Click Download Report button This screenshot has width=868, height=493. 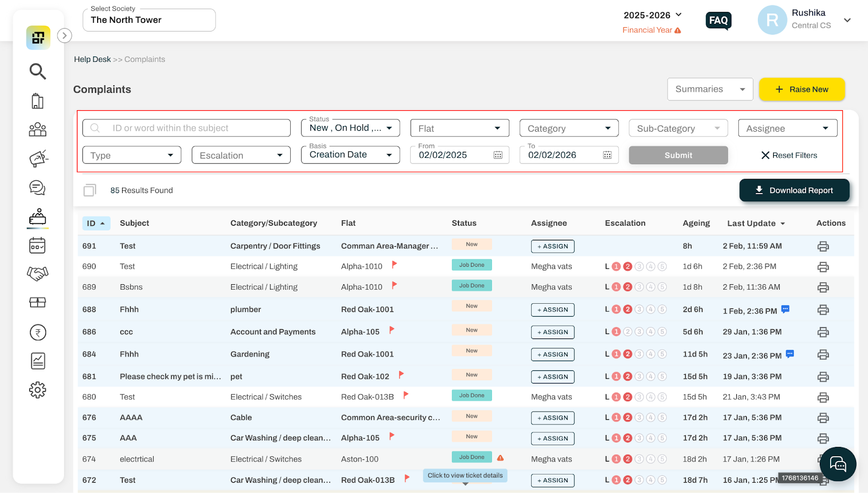point(794,190)
